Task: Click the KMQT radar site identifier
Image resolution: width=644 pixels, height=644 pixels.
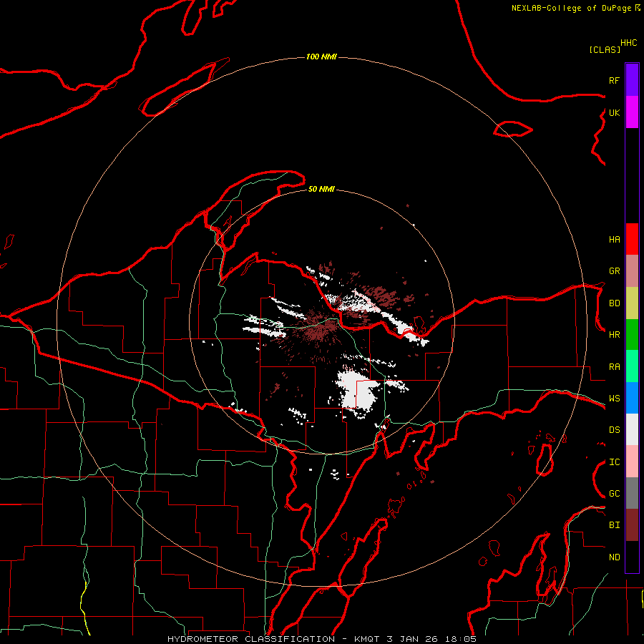Action: point(366,639)
